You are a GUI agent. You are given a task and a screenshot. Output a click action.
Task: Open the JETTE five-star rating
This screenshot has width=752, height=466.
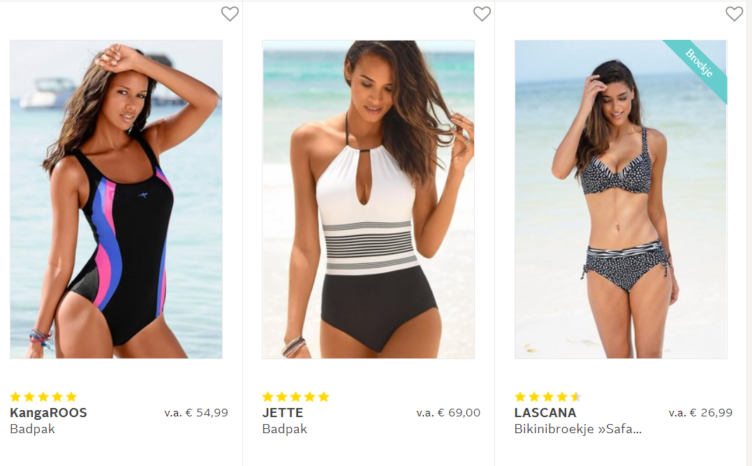pos(295,397)
